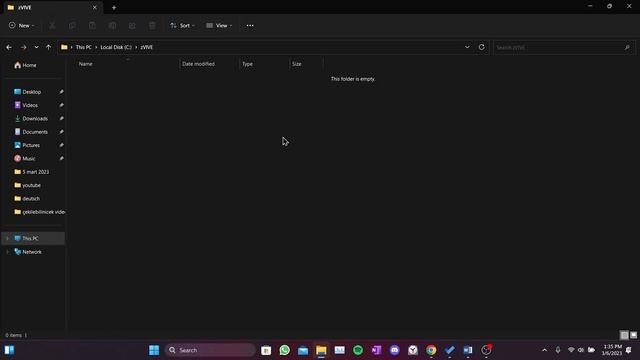Open the New item menu
This screenshot has height=360, width=640.
(21, 25)
